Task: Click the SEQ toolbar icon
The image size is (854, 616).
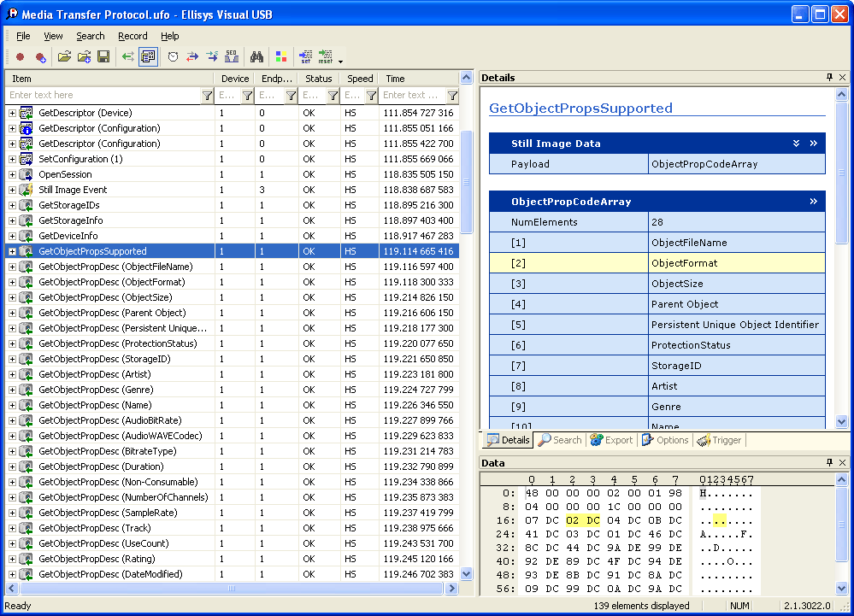Action: (x=231, y=57)
